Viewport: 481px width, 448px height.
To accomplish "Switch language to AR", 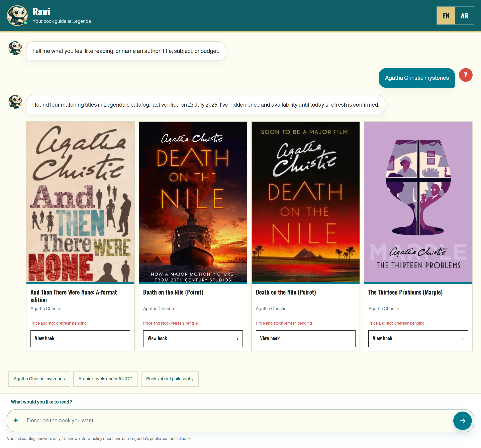I will (464, 16).
